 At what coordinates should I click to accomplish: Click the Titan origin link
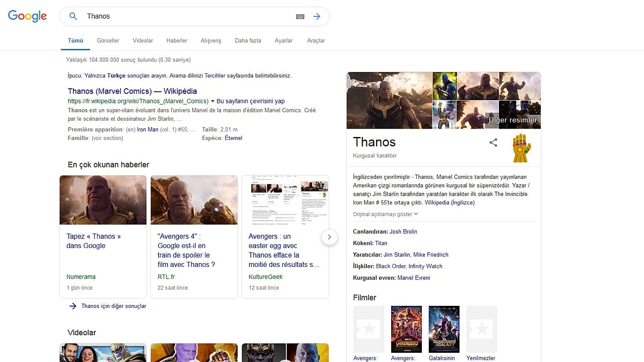[x=381, y=243]
